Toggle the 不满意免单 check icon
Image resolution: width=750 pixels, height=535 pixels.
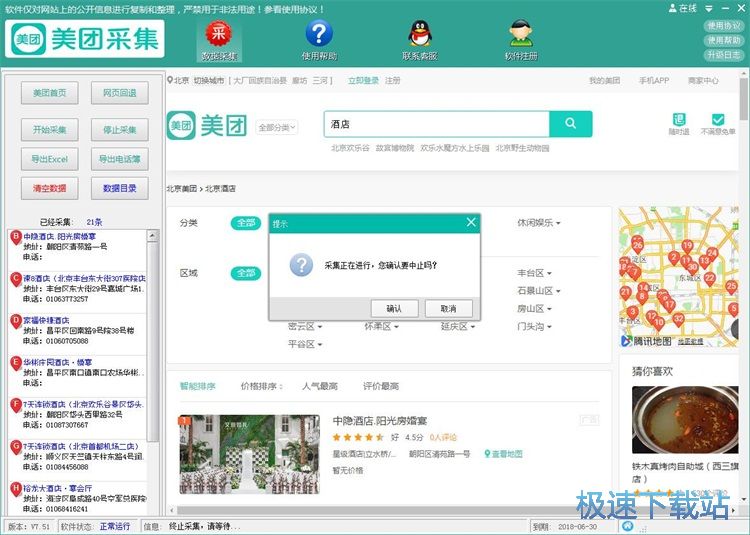point(717,120)
